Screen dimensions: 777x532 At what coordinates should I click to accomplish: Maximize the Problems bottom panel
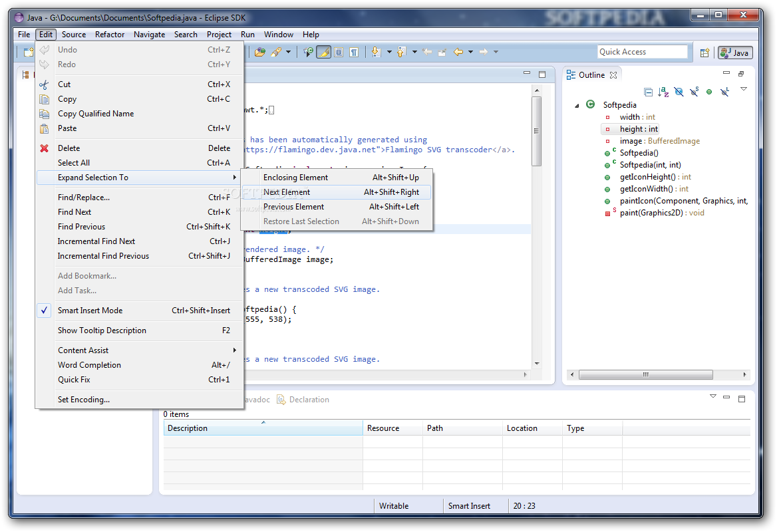pyautogui.click(x=742, y=399)
